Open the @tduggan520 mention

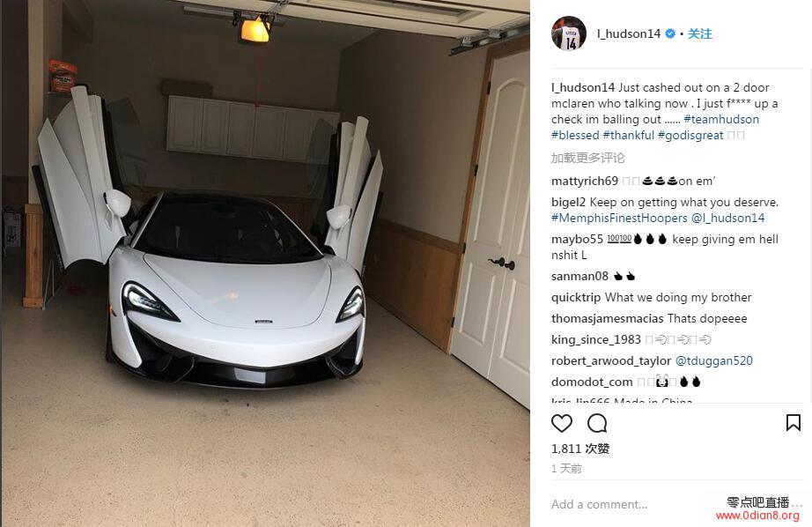(x=713, y=360)
